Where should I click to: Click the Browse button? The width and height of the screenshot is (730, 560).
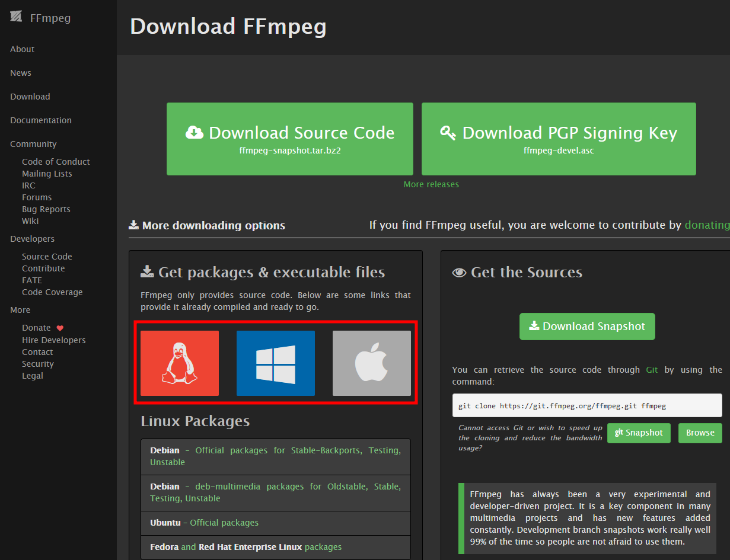tap(700, 433)
